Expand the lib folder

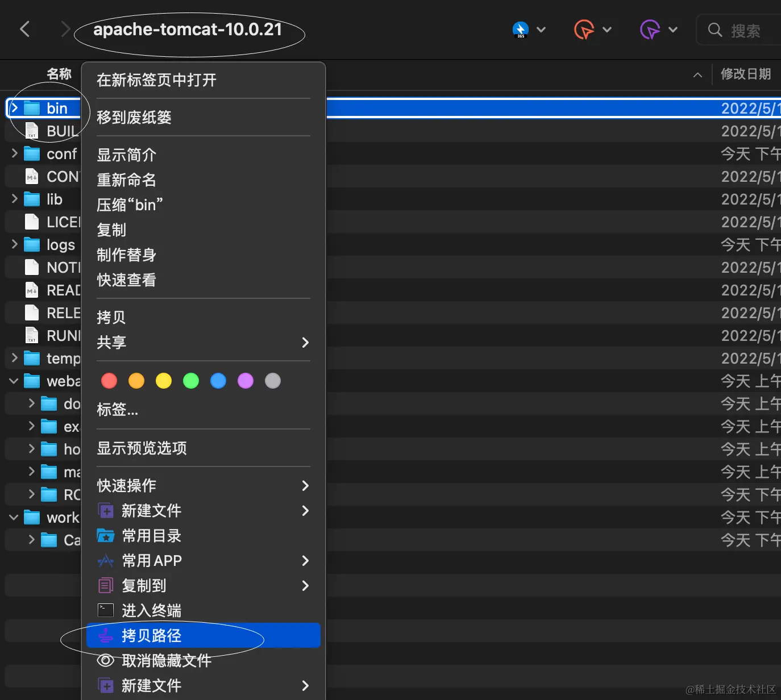coord(15,199)
